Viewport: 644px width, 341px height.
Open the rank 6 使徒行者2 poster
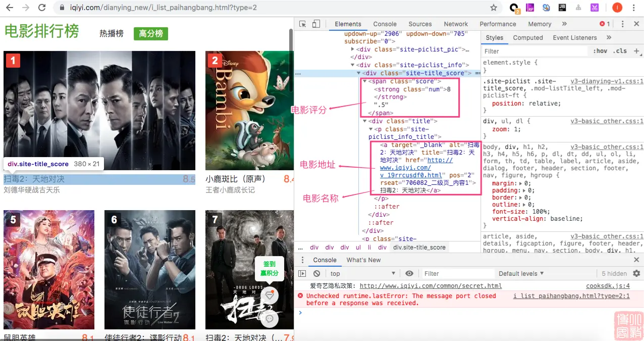pyautogui.click(x=150, y=270)
